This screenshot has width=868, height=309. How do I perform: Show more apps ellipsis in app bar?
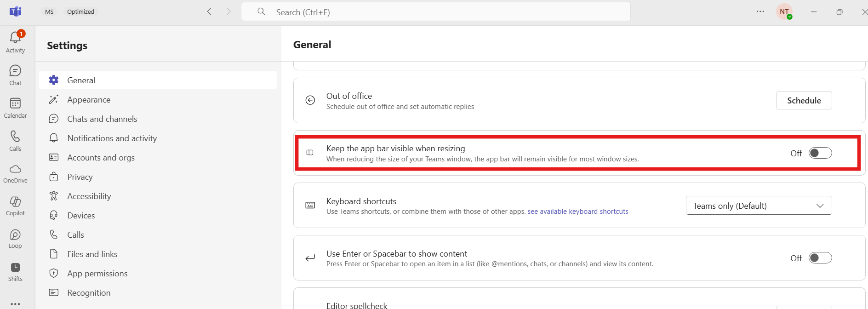(15, 303)
